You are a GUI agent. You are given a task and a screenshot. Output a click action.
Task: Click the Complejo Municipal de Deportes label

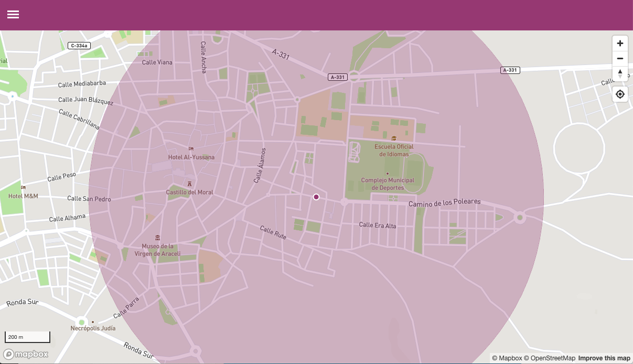pos(388,184)
